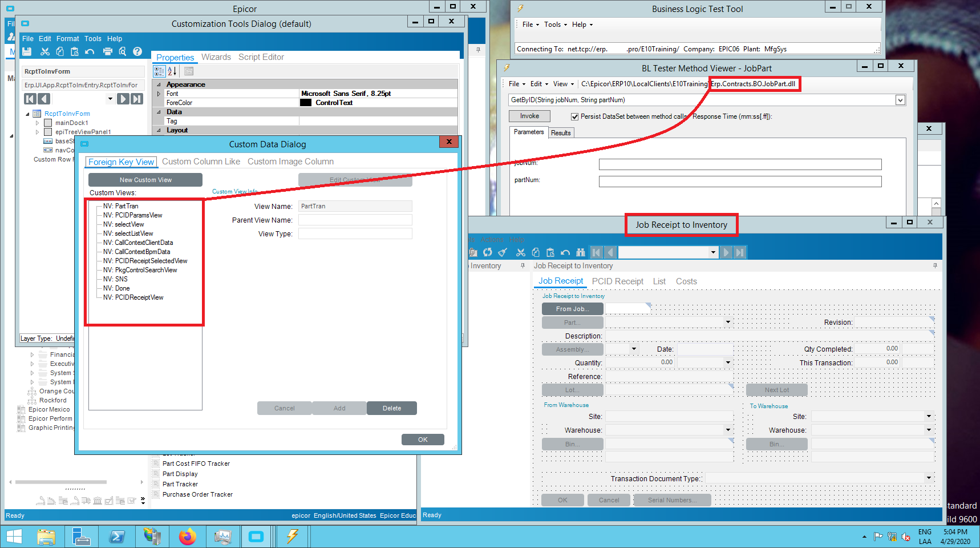Click Categorized view icon in Properties grid
980x548 pixels.
tap(159, 71)
